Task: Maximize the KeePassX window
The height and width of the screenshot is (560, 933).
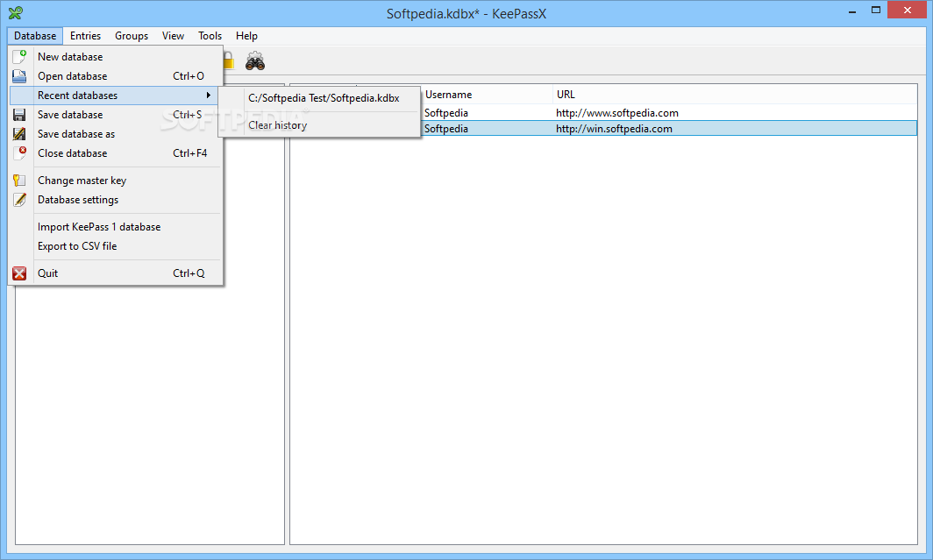Action: (x=876, y=11)
